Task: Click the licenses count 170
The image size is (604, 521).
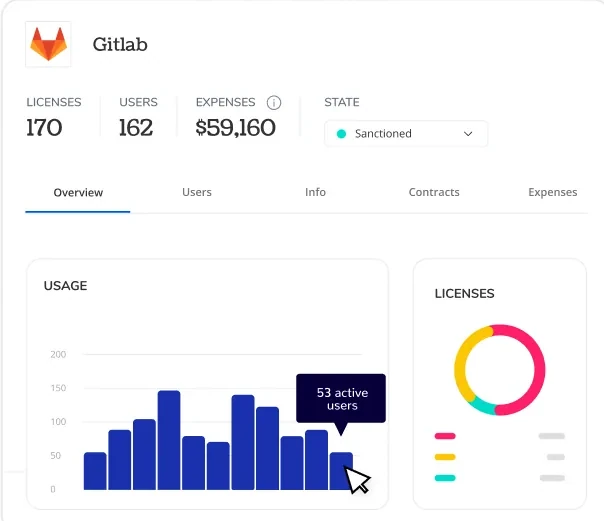Action: 44,127
